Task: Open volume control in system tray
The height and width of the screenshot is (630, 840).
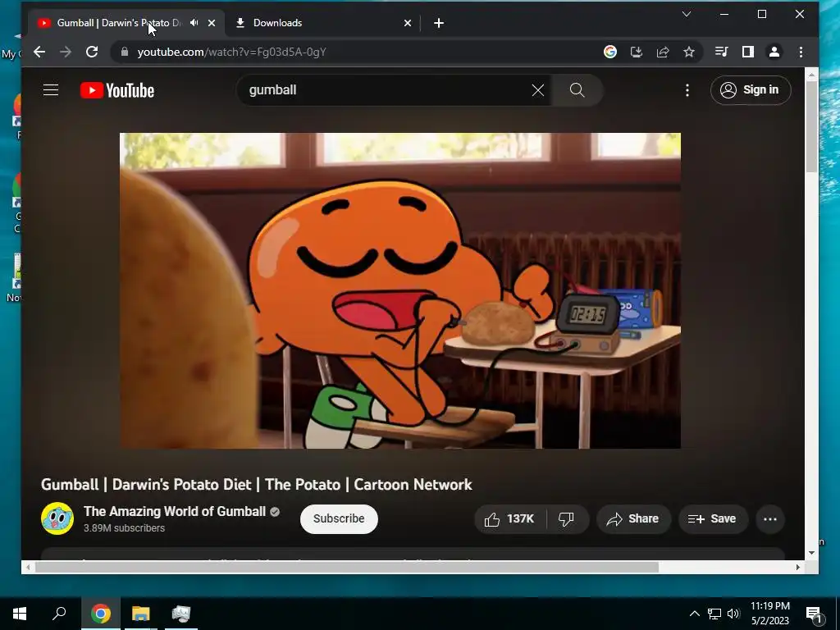Action: [x=733, y=614]
